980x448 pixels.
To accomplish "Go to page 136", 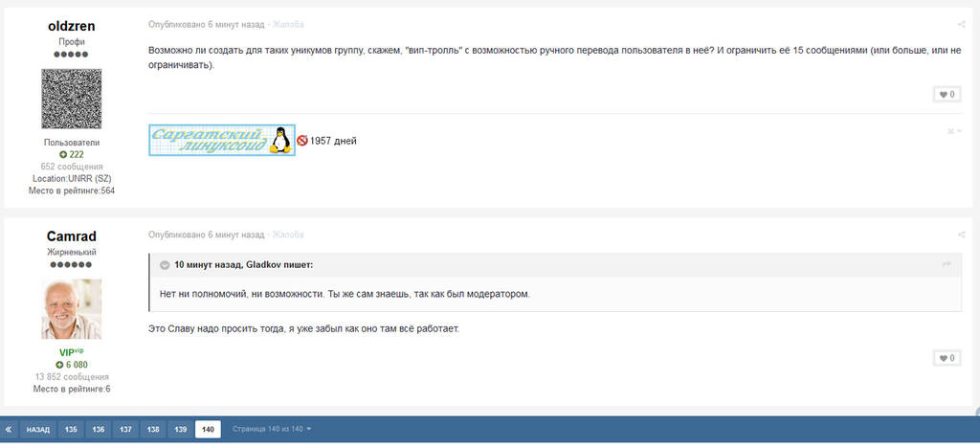I will coord(99,430).
